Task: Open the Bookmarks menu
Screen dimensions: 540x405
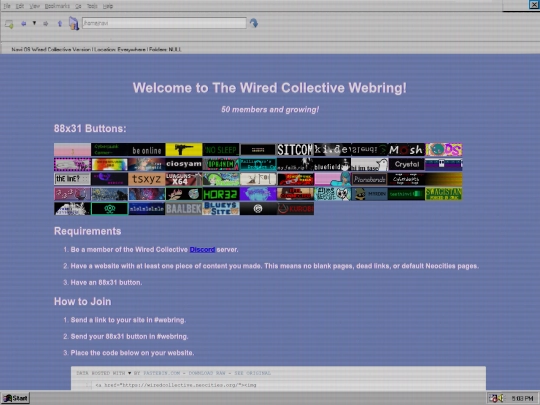Action: pyautogui.click(x=57, y=6)
